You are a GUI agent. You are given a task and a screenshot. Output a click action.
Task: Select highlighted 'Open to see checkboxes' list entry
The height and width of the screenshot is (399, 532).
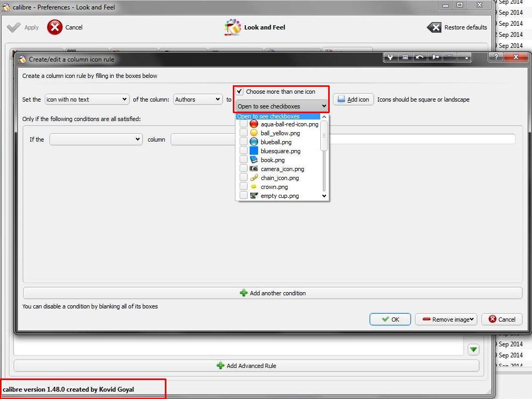(x=278, y=116)
